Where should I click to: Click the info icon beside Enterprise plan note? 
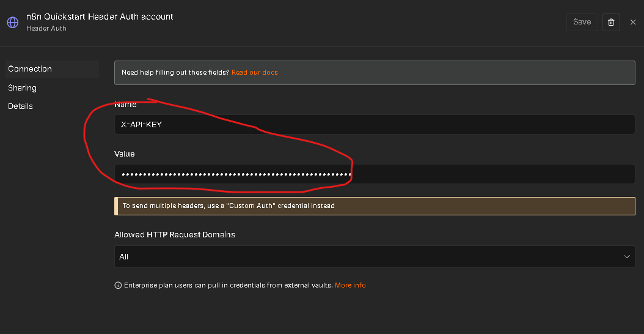click(x=118, y=285)
